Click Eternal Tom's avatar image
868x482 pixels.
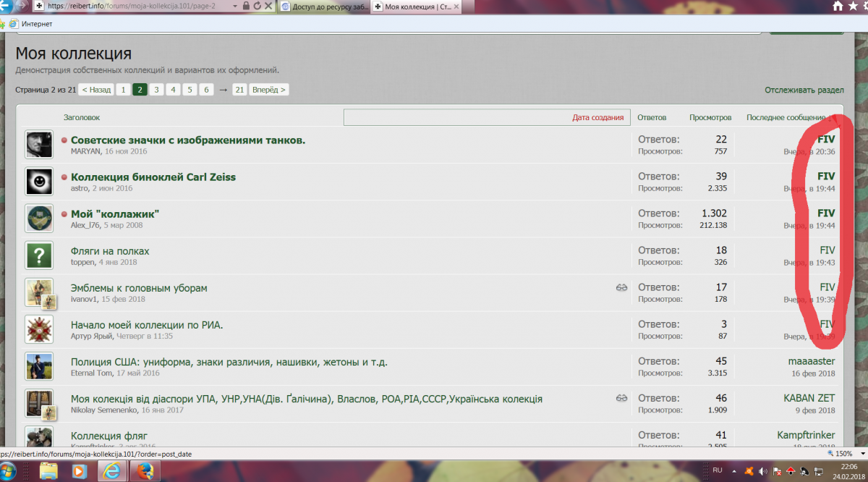point(39,366)
